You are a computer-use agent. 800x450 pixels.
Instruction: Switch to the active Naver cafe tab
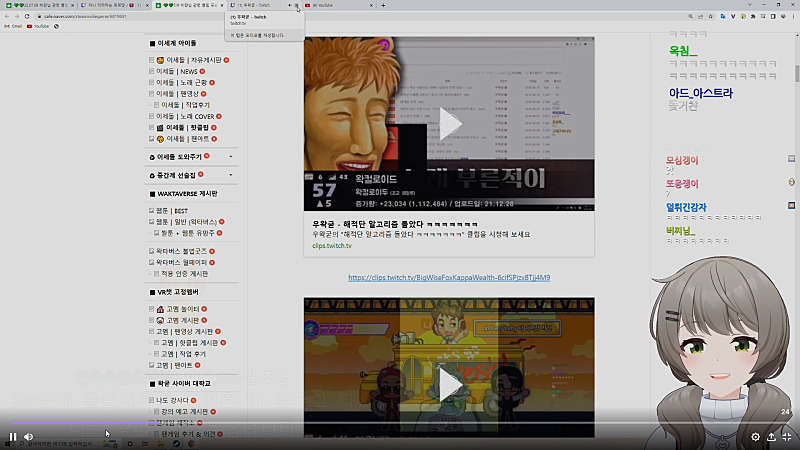click(x=188, y=5)
